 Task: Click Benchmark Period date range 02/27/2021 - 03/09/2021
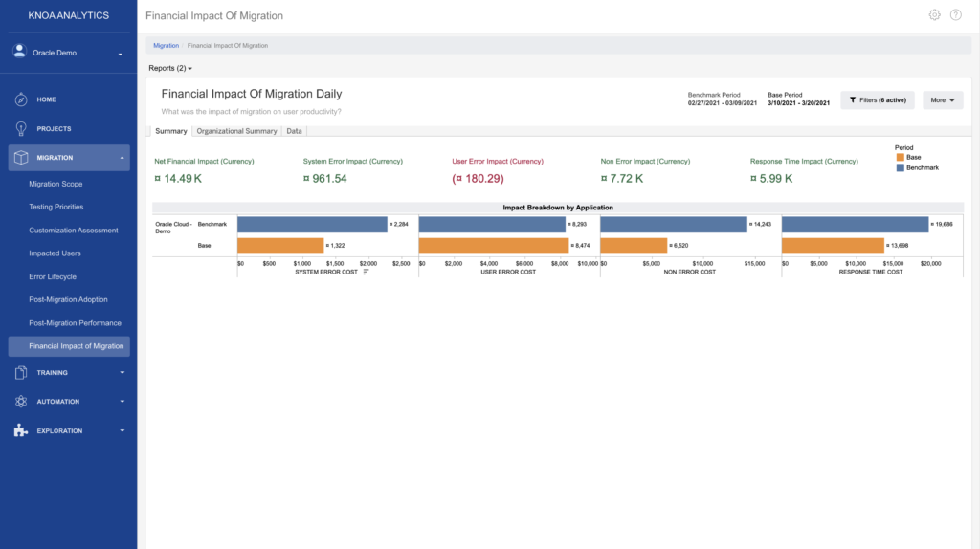pos(723,103)
